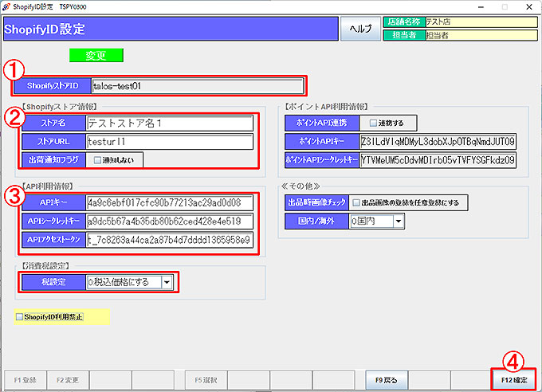
Task: Click the ShopifyストアID label
Action: pos(53,86)
